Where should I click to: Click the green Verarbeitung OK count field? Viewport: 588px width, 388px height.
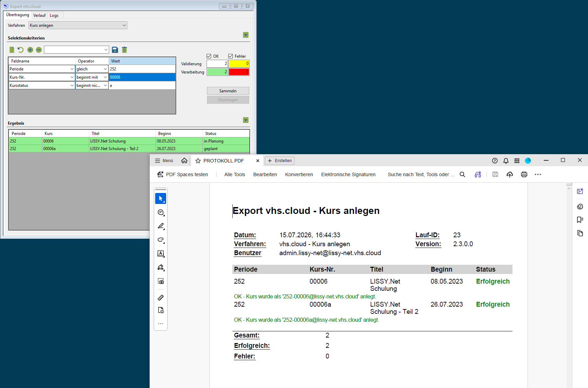[x=217, y=72]
